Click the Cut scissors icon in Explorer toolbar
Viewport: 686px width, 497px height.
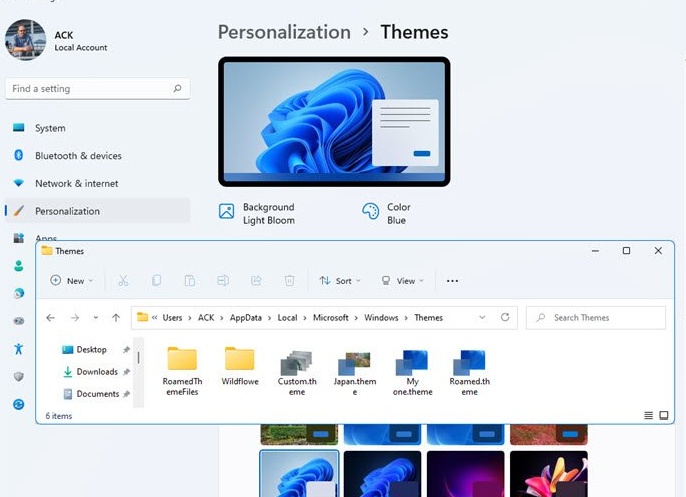coord(123,280)
